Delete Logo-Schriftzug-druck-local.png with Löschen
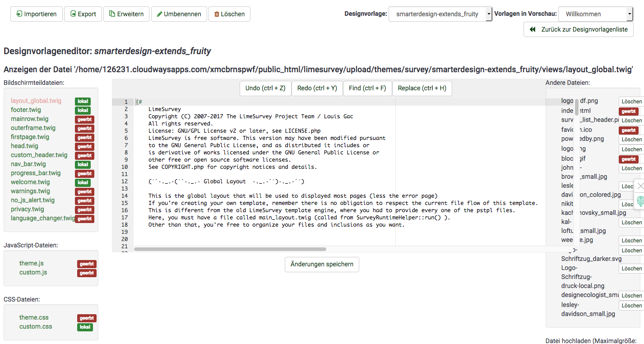 (631, 269)
